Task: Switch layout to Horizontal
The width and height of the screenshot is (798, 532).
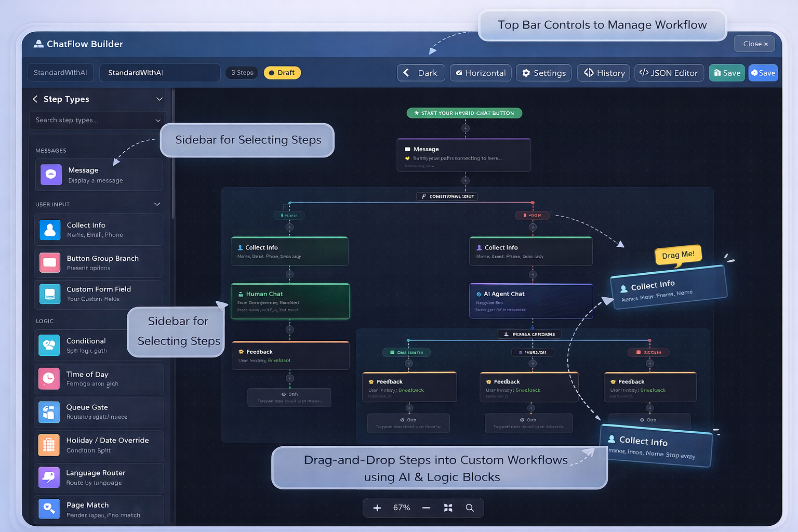Action: (x=480, y=73)
